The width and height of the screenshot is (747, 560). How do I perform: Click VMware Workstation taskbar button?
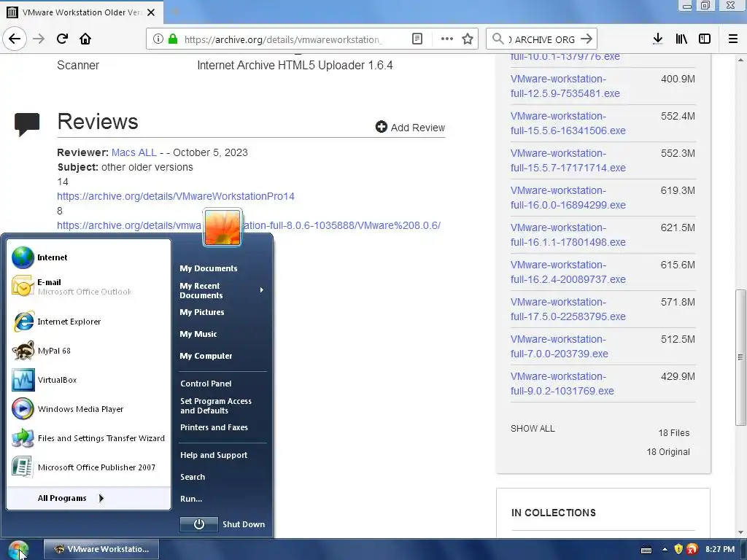[x=101, y=549]
